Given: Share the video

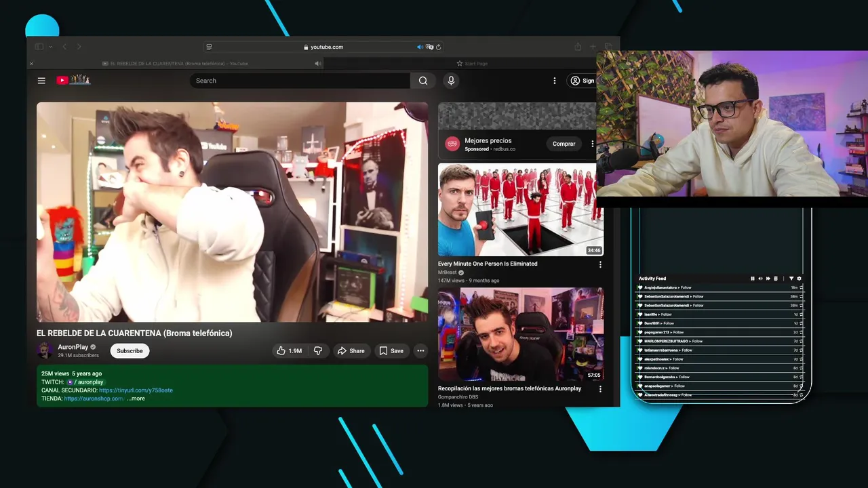Looking at the screenshot, I should [x=351, y=350].
